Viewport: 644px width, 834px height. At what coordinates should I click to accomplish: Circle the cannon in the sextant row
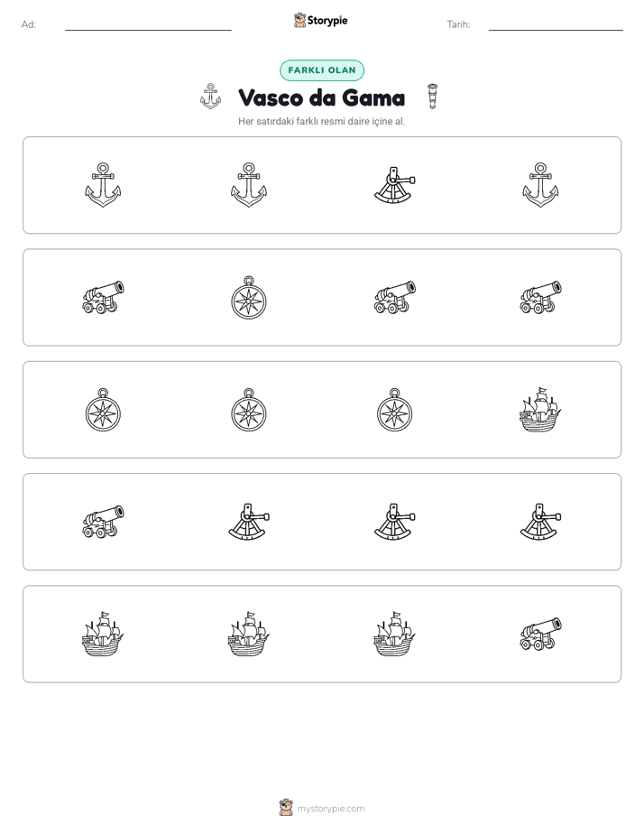pos(103,522)
